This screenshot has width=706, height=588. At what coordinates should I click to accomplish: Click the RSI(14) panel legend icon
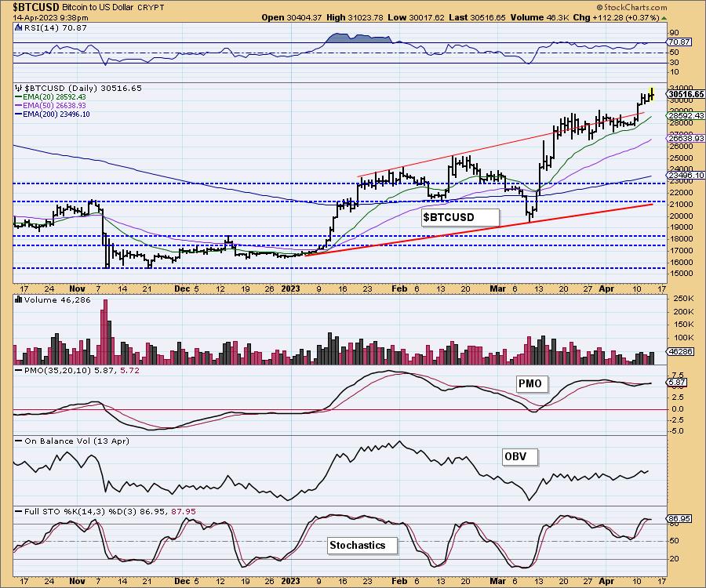click(x=18, y=28)
